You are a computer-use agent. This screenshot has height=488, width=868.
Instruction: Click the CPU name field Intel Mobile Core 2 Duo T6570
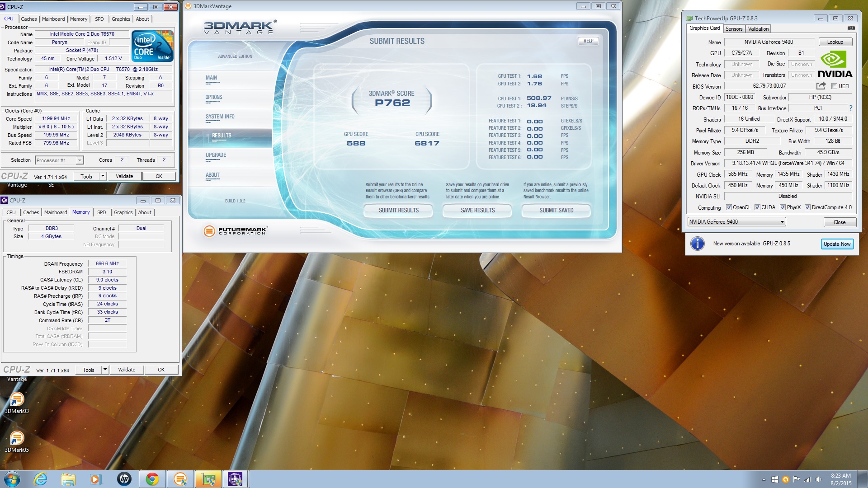pos(82,34)
